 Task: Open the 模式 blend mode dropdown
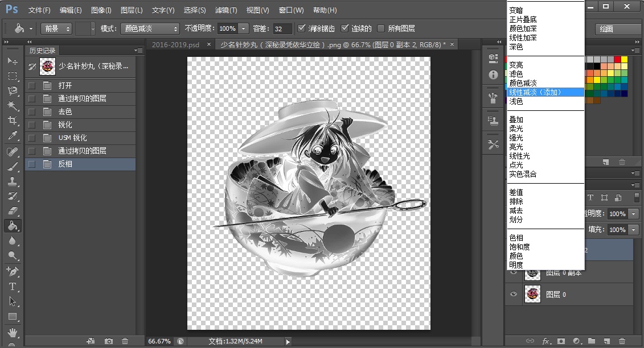(150, 28)
